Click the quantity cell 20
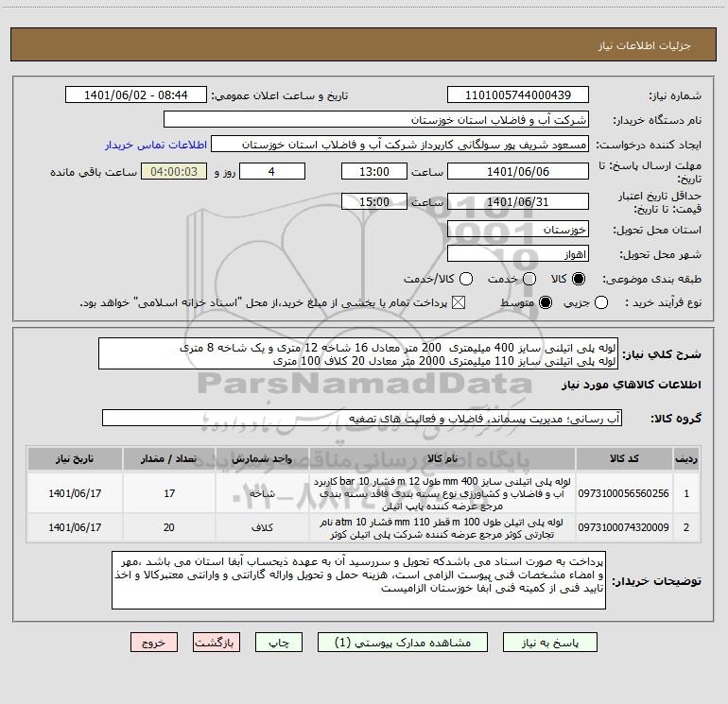Screen dimensions: 728x704 pyautogui.click(x=169, y=527)
